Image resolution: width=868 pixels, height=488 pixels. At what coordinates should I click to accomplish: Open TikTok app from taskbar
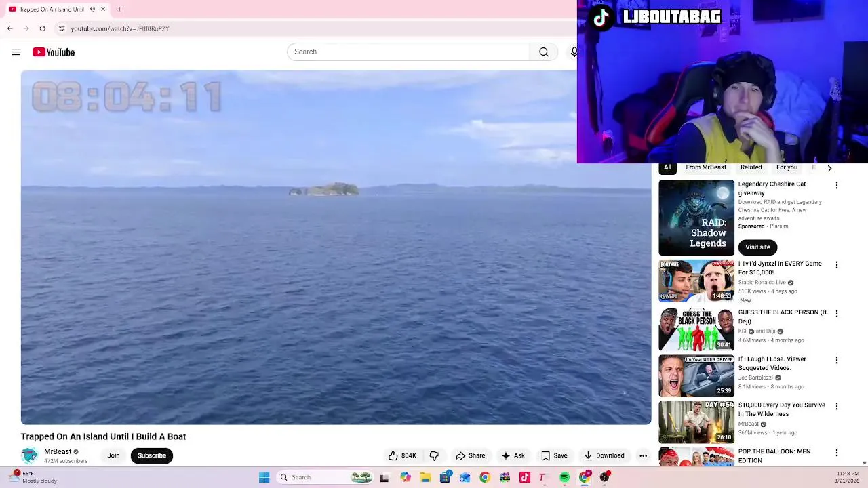524,477
